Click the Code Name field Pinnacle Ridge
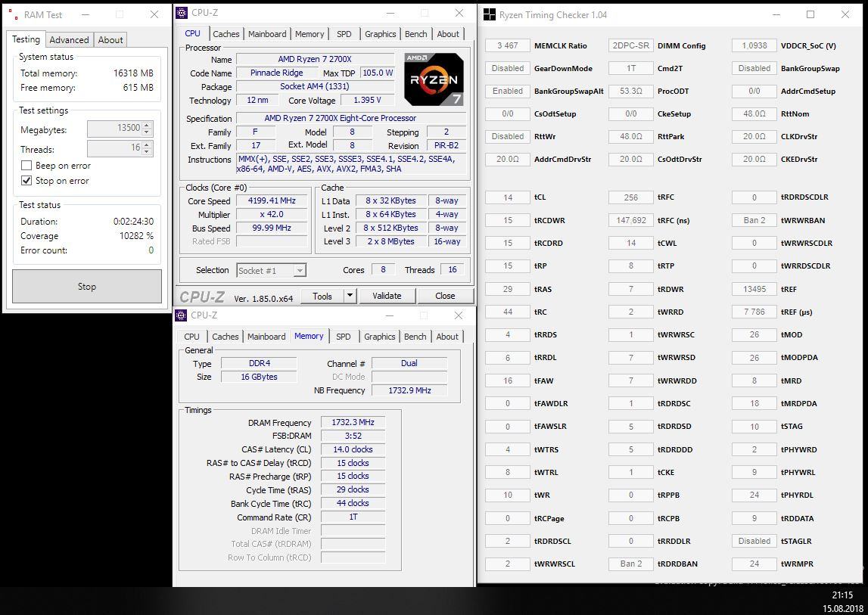Viewport: 868px width, 615px height. [x=277, y=73]
